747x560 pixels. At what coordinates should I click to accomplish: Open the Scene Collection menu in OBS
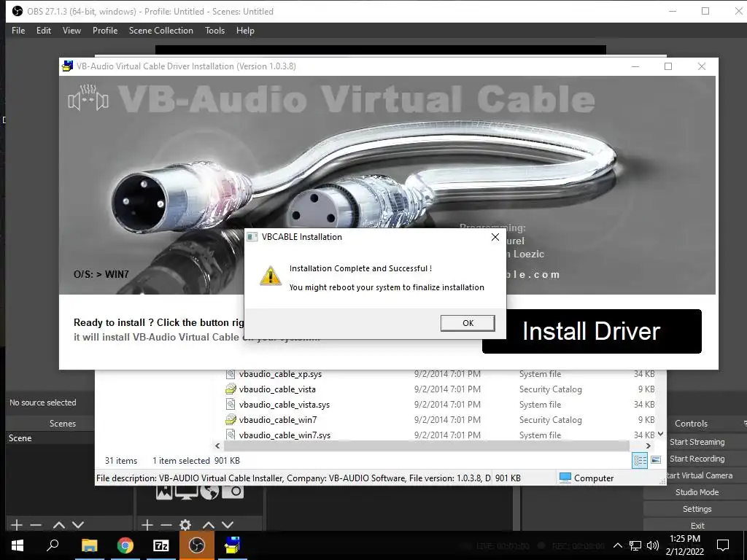(x=161, y=31)
